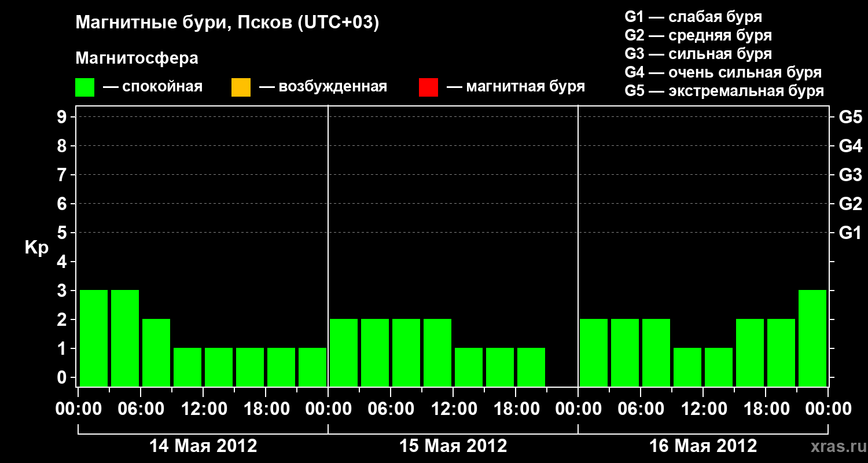Click the 'G2 — средняя буря' description
The height and width of the screenshot is (463, 868).
(698, 35)
